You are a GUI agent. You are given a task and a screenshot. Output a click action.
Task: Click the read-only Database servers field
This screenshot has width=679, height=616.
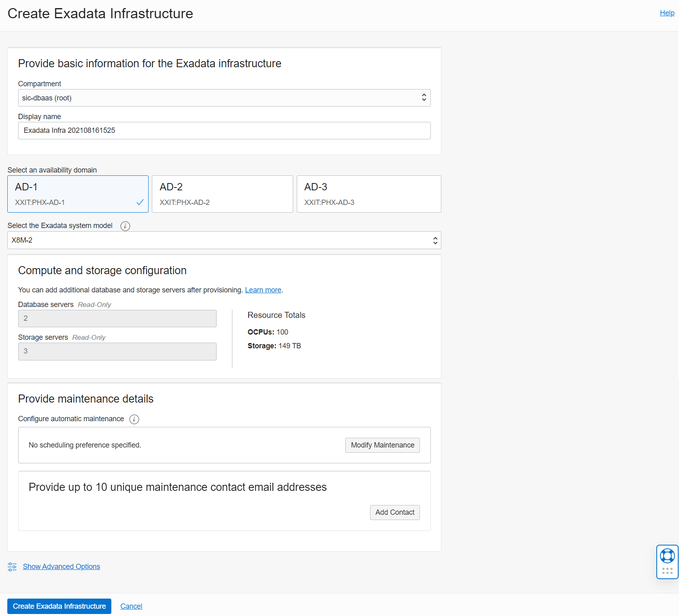coord(117,318)
